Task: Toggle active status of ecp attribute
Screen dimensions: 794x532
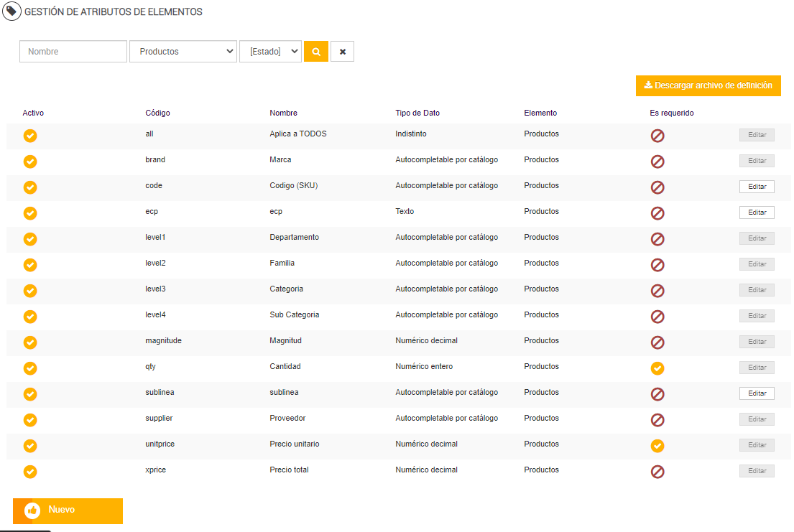Action: (x=30, y=213)
